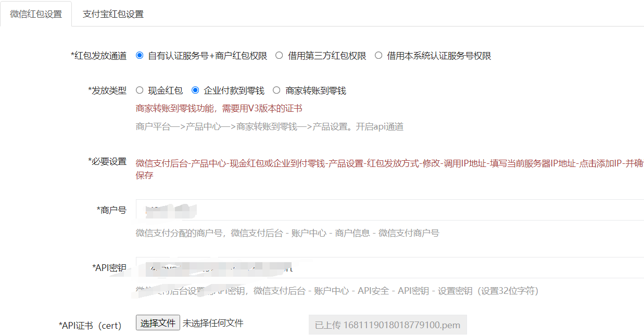Click the red V3版本的证书 notice text
The image size is (644, 335).
tap(219, 108)
